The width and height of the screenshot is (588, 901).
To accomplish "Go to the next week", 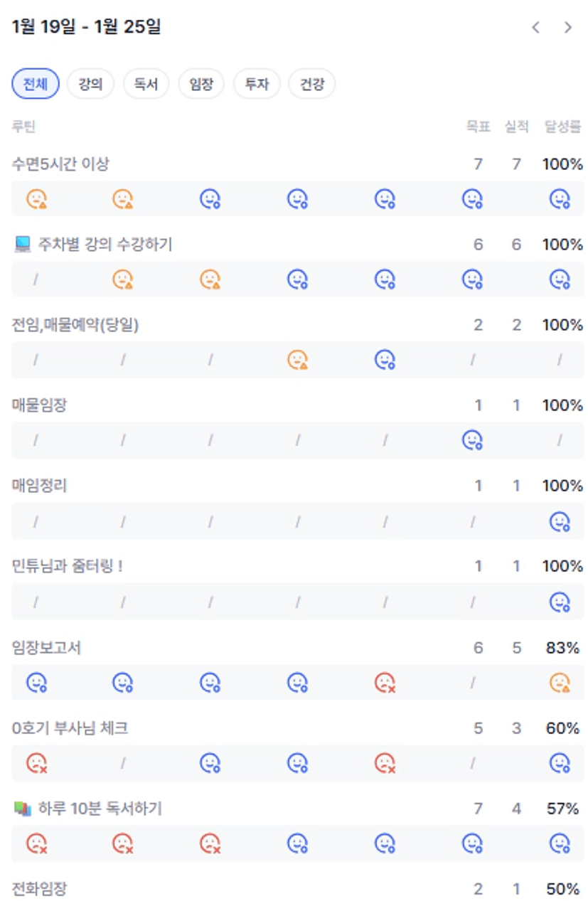I will coord(567,28).
